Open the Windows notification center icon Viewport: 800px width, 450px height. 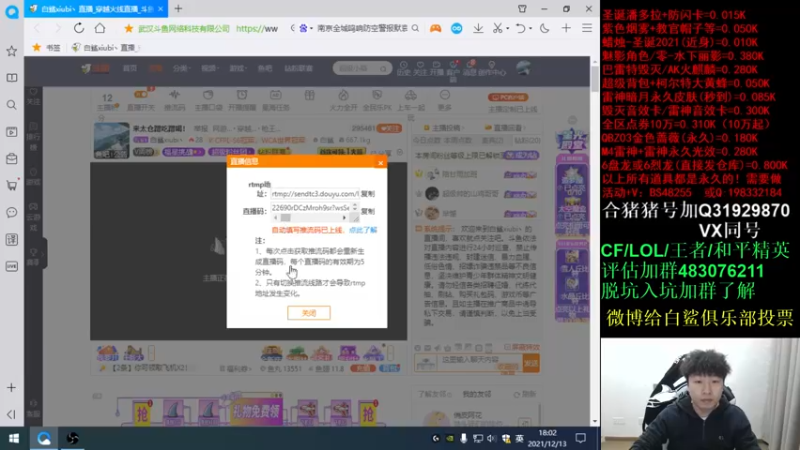pos(581,438)
